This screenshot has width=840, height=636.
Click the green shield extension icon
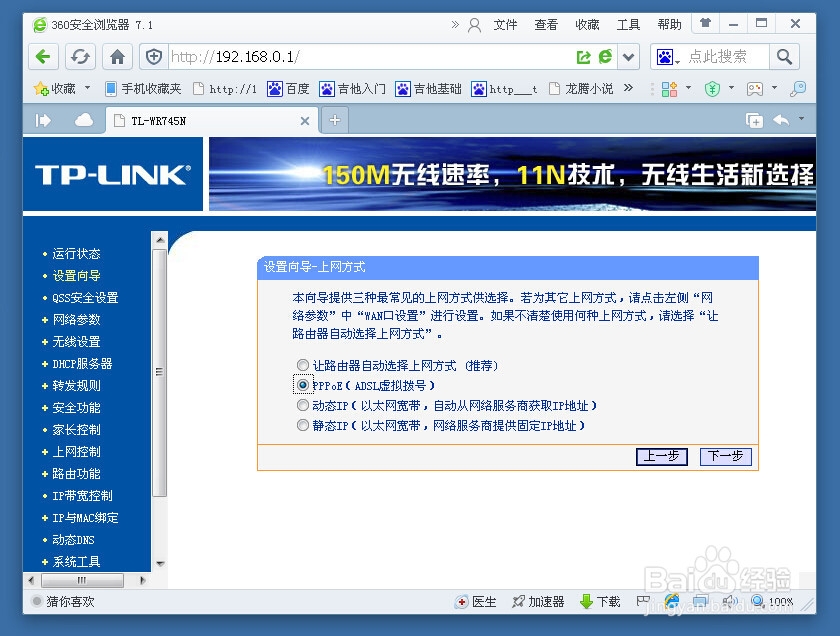tap(712, 89)
